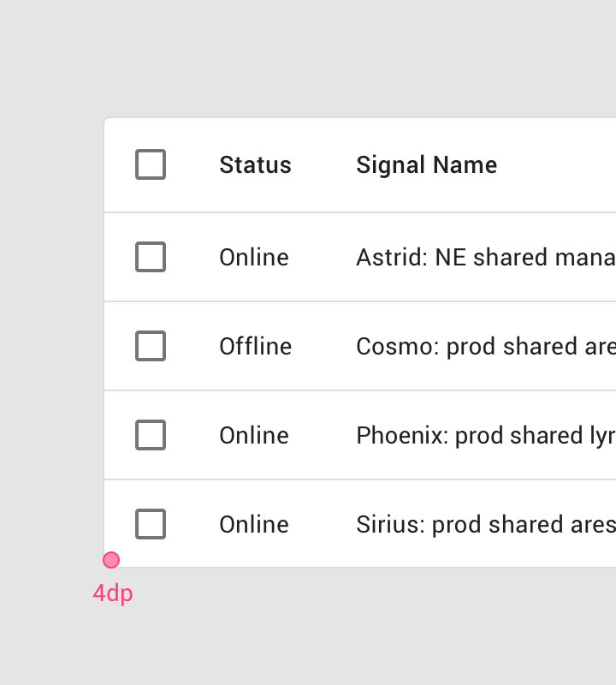This screenshot has height=685, width=616.
Task: Click the Online status of Astrid
Action: [x=253, y=257]
